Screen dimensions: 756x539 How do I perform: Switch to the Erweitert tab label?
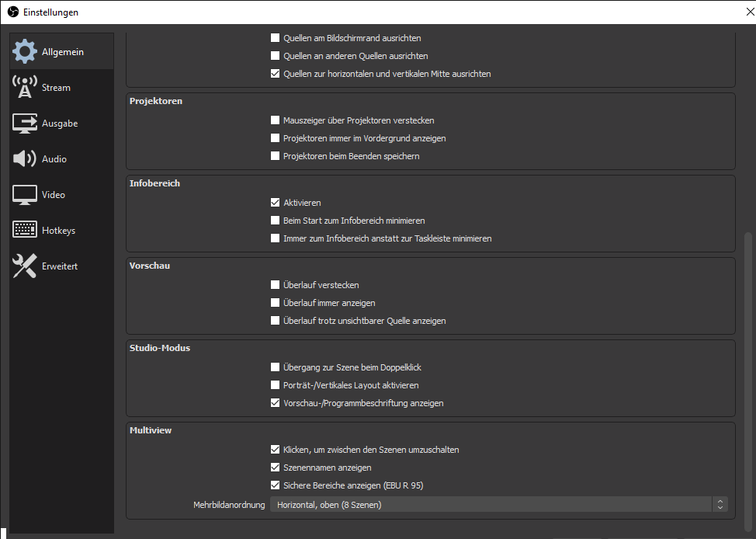pyautogui.click(x=60, y=266)
